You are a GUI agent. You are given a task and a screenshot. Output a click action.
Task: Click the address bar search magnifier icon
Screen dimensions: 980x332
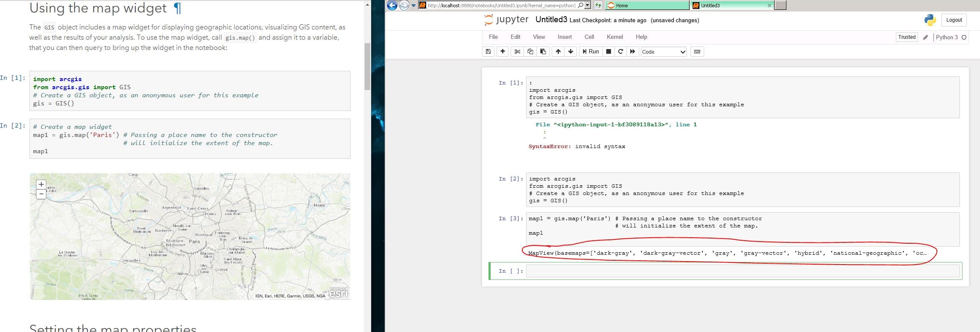pyautogui.click(x=580, y=5)
